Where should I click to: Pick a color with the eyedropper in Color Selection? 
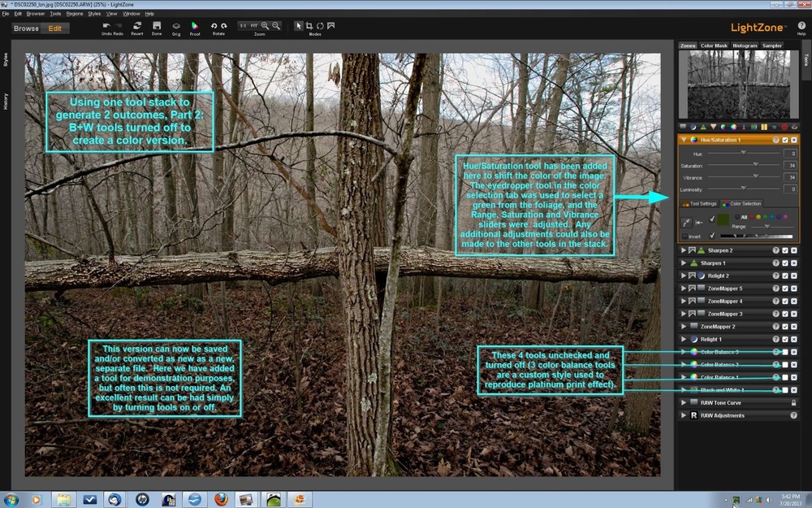click(687, 222)
